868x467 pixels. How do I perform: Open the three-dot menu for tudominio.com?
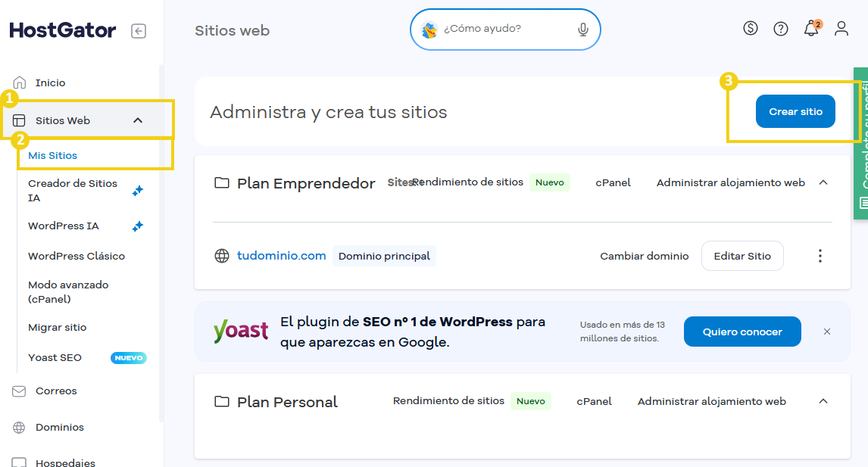point(820,256)
